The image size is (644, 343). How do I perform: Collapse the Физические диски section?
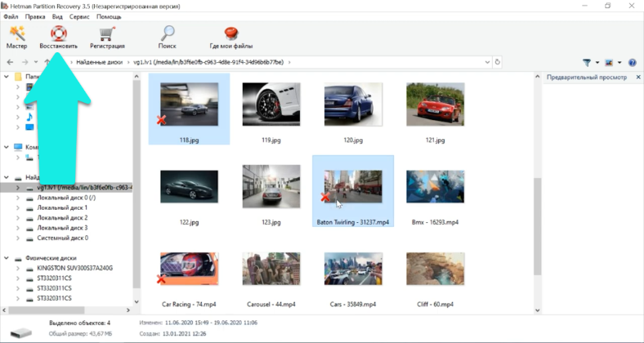click(7, 258)
